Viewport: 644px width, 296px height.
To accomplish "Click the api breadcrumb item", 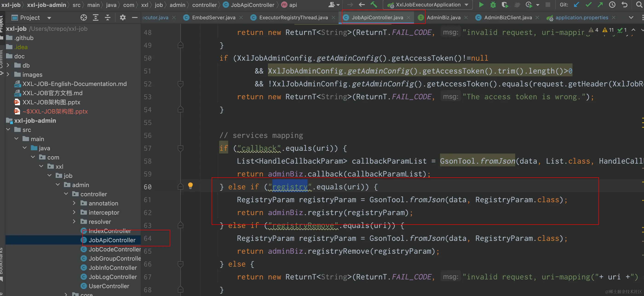I will coord(293,5).
